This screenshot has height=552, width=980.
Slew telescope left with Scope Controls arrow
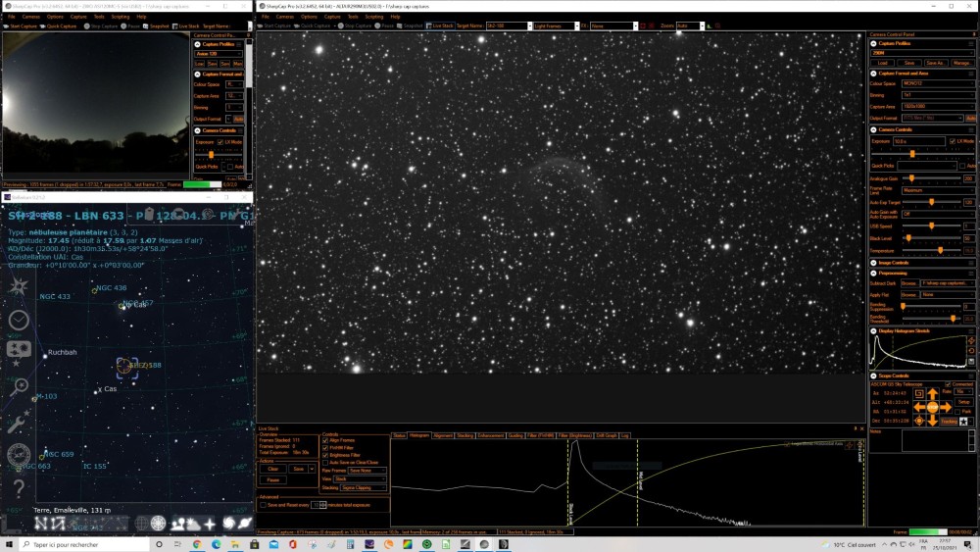pos(919,407)
